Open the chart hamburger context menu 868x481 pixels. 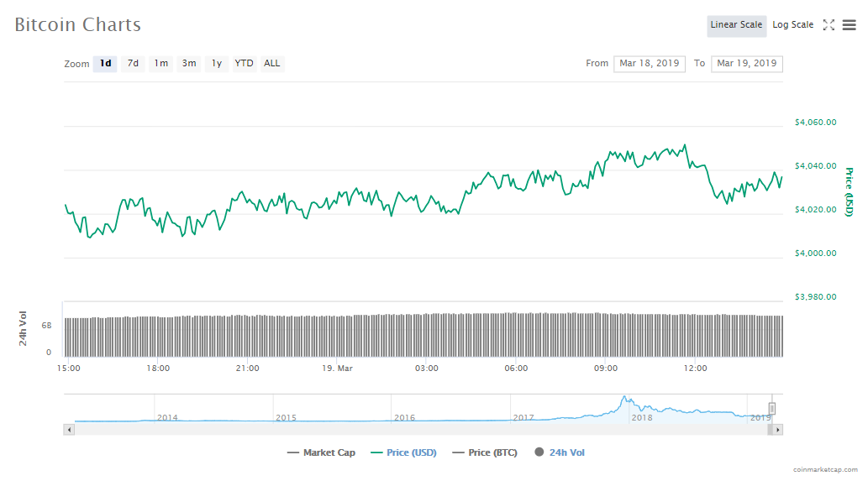849,25
